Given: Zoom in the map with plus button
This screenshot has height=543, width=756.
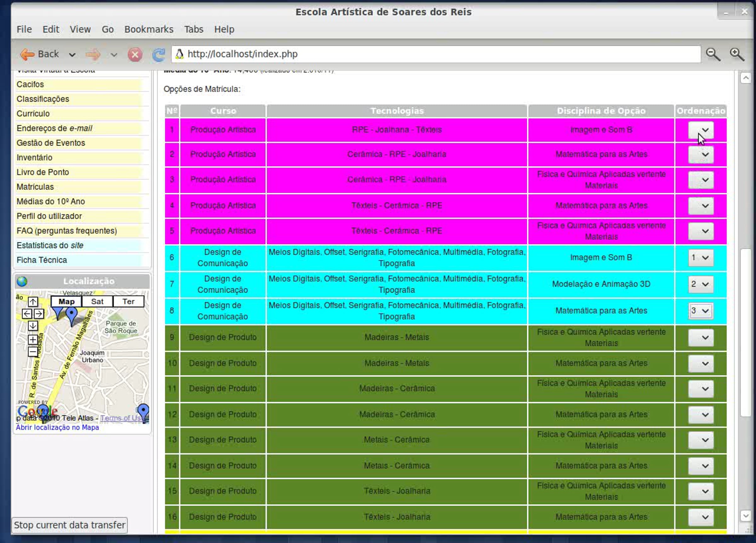Looking at the screenshot, I should point(33,340).
